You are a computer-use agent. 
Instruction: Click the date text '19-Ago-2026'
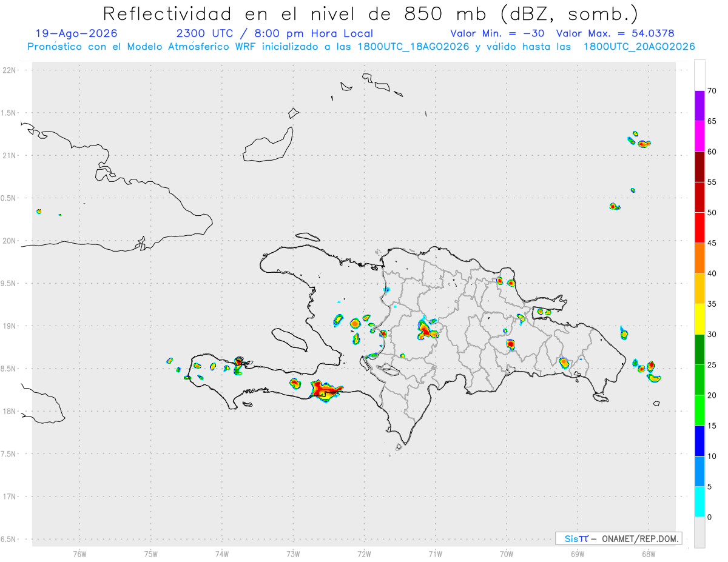[x=76, y=33]
